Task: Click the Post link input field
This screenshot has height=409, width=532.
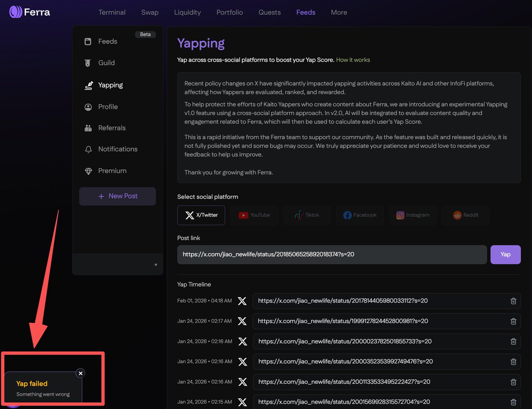Action: pyautogui.click(x=332, y=255)
